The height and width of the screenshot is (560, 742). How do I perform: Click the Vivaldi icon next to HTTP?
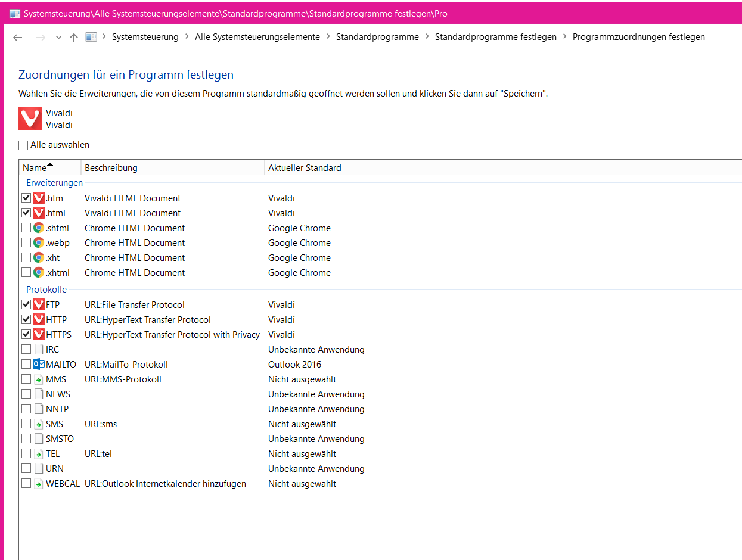[39, 319]
